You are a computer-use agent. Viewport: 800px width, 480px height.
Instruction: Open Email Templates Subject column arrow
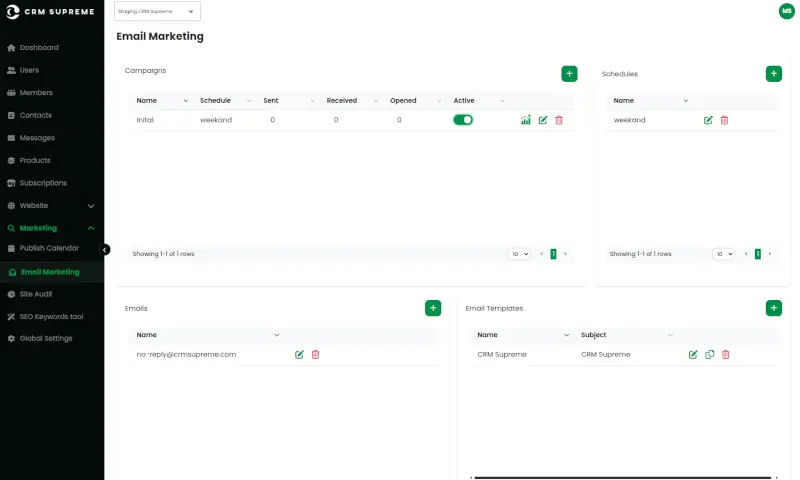pyautogui.click(x=670, y=335)
